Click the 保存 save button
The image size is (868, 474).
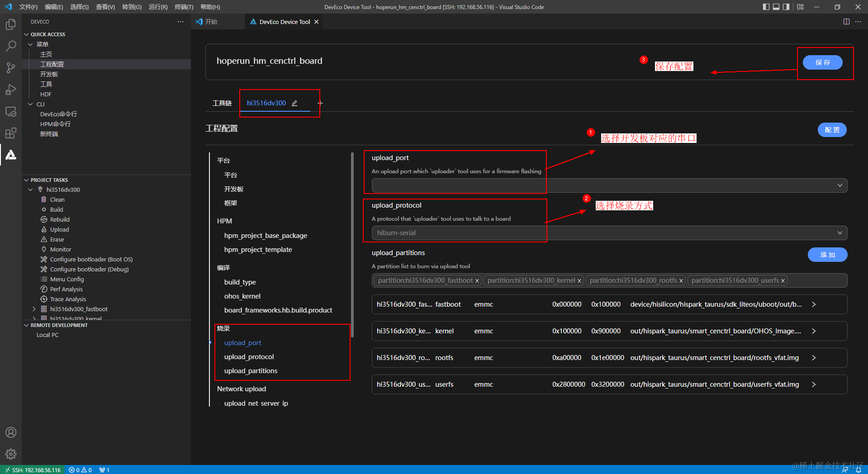822,62
